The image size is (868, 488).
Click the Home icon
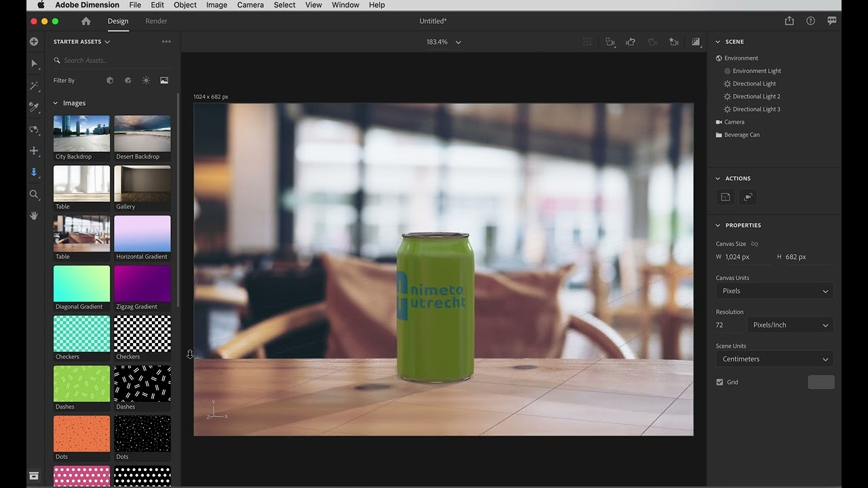[x=86, y=21]
